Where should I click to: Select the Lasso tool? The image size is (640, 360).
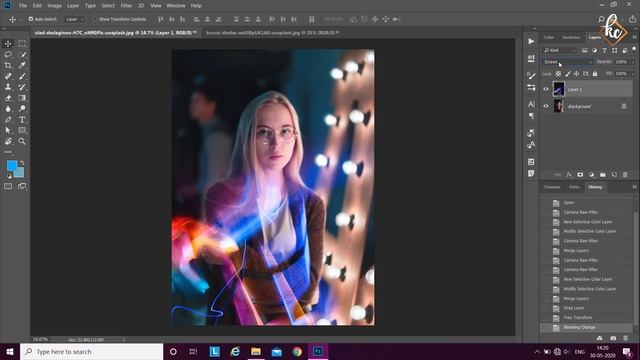click(x=8, y=54)
